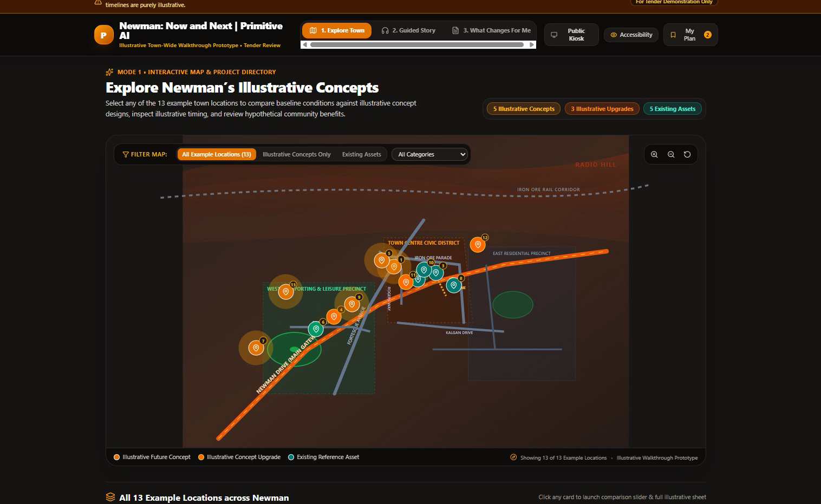This screenshot has width=821, height=504.
Task: Click the Town Centre Civic District label
Action: [423, 243]
